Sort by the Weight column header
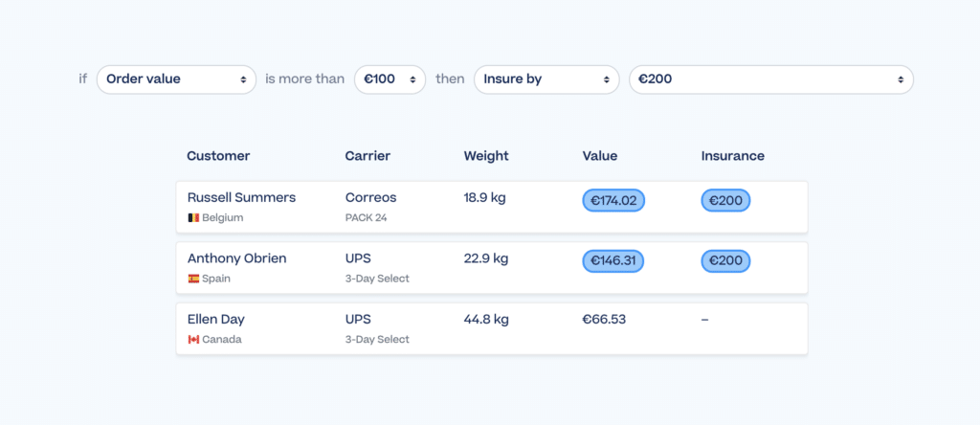Image resolution: width=980 pixels, height=425 pixels. tap(486, 156)
